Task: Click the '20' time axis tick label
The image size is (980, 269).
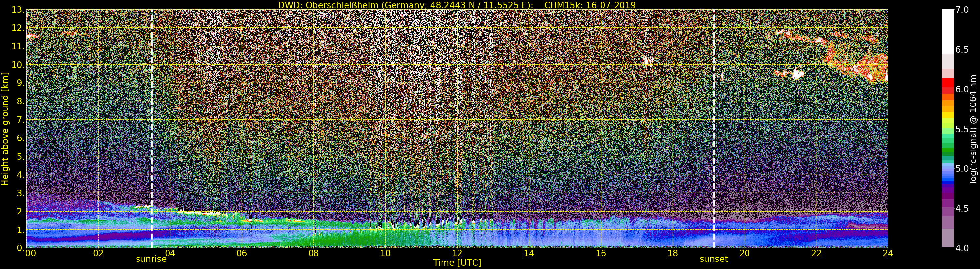Action: [x=745, y=253]
